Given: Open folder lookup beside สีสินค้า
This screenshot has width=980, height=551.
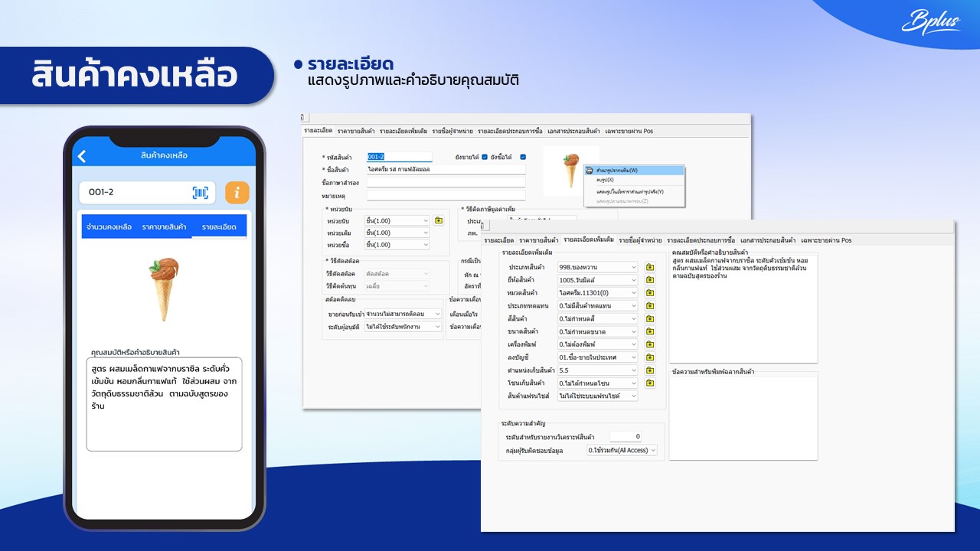Looking at the screenshot, I should pyautogui.click(x=650, y=318).
